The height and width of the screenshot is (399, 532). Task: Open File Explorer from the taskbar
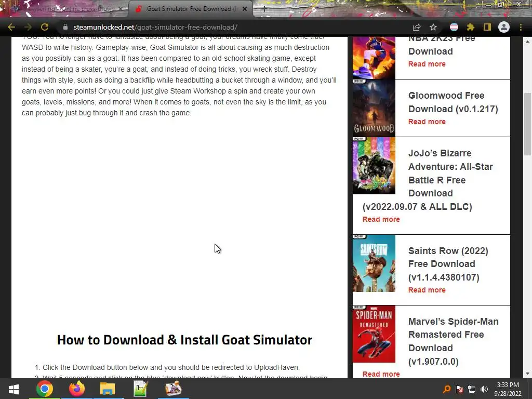point(108,389)
